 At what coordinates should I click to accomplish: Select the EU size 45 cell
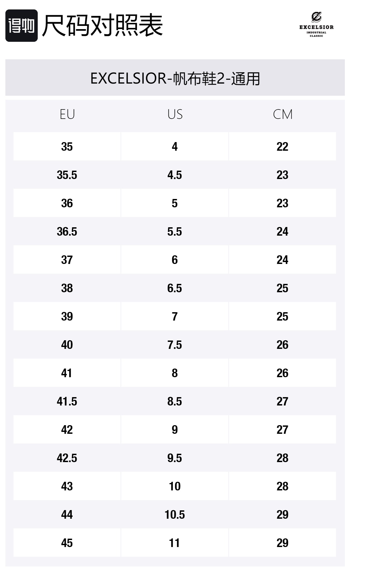67,543
